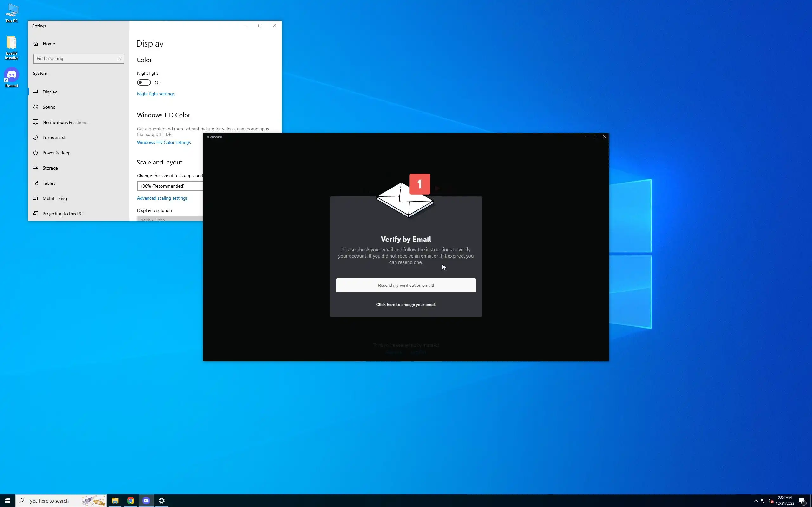The width and height of the screenshot is (812, 507).
Task: Click Settings gear icon in taskbar
Action: [x=162, y=500]
